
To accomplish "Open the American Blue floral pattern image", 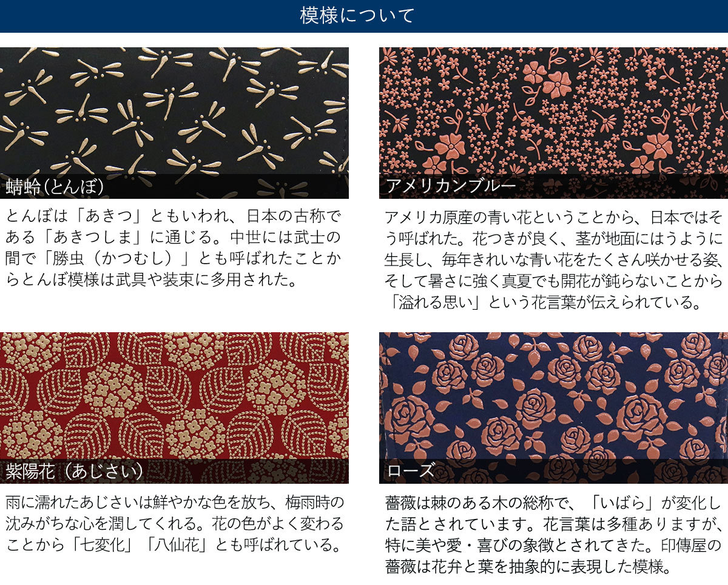I will 553,122.
